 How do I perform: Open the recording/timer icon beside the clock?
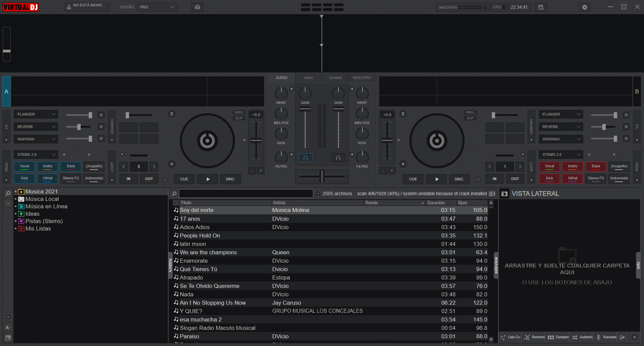click(541, 7)
